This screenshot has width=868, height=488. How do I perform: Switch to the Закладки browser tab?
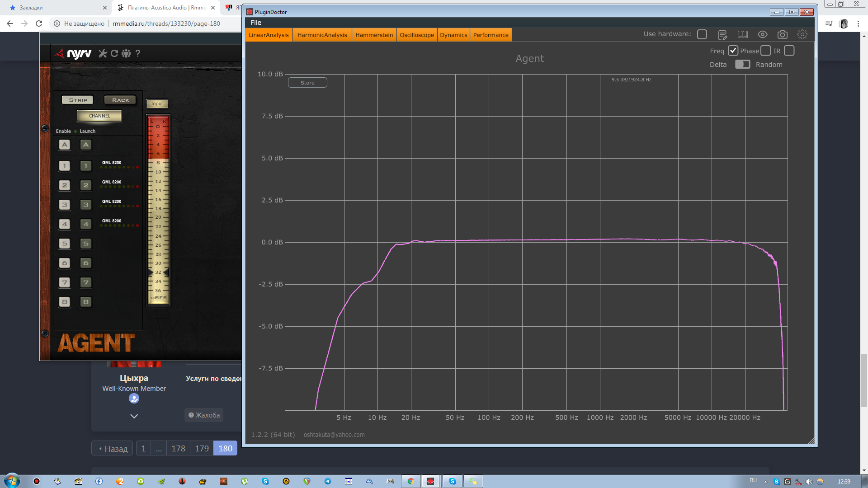tap(57, 8)
